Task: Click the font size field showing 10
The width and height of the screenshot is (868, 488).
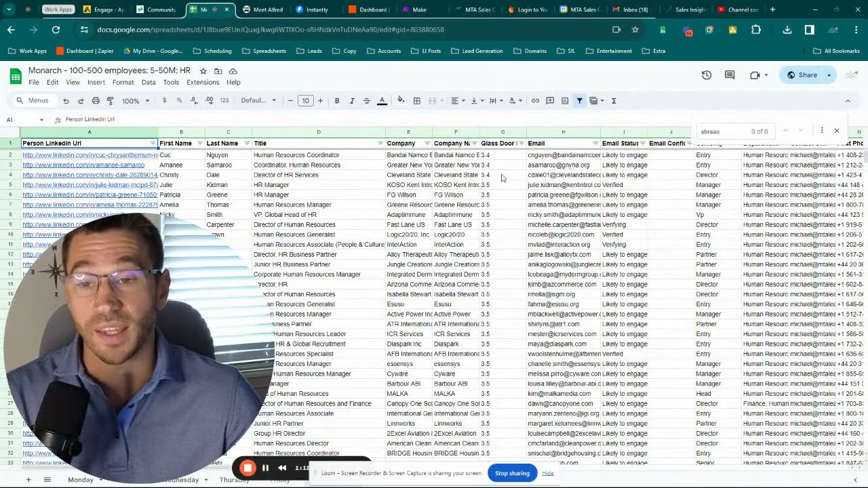Action: [305, 100]
